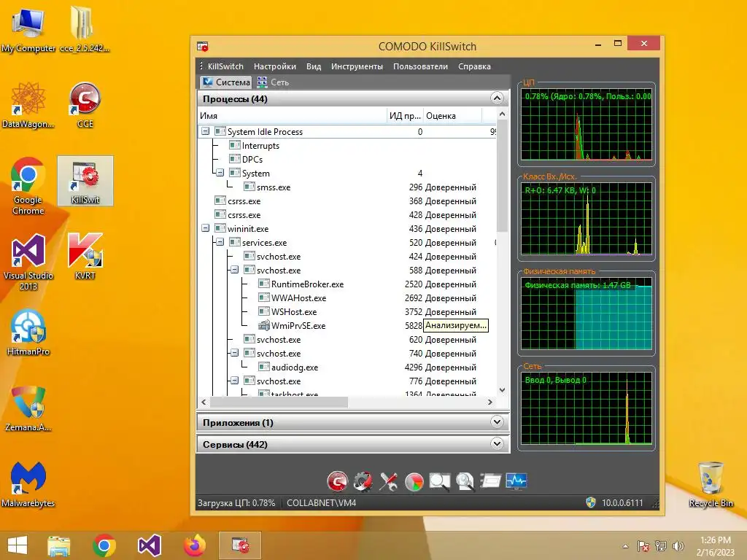The height and width of the screenshot is (560, 747).
Task: Open the Справка menu
Action: (474, 66)
